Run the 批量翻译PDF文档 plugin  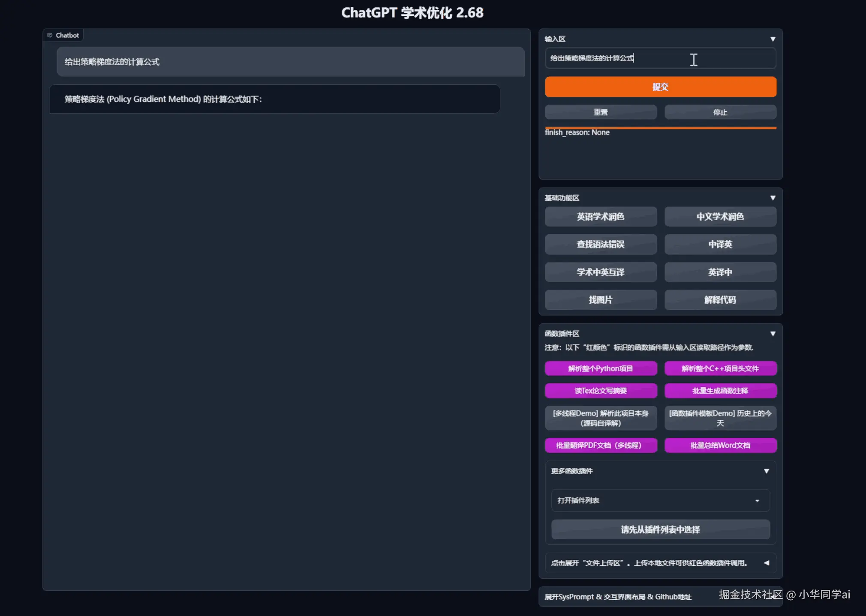point(601,446)
